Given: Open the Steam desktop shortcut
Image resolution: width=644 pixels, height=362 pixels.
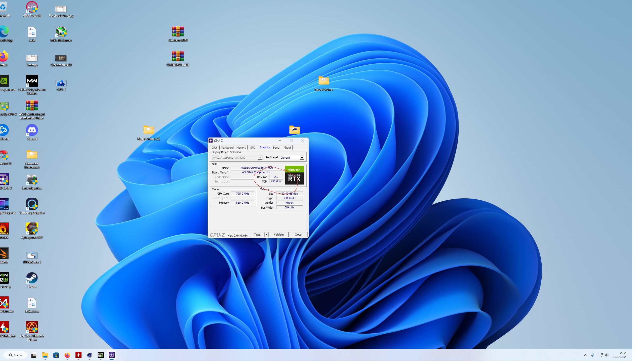Looking at the screenshot, I should pos(32,279).
